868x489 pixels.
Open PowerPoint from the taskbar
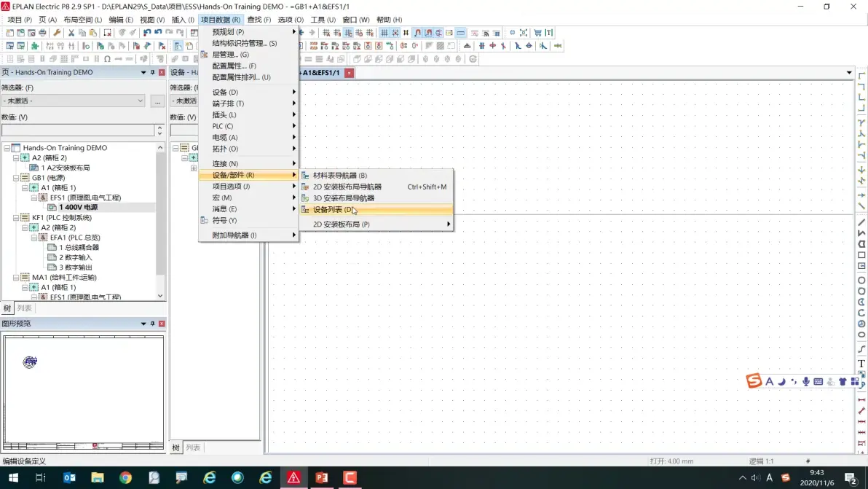[322, 477]
